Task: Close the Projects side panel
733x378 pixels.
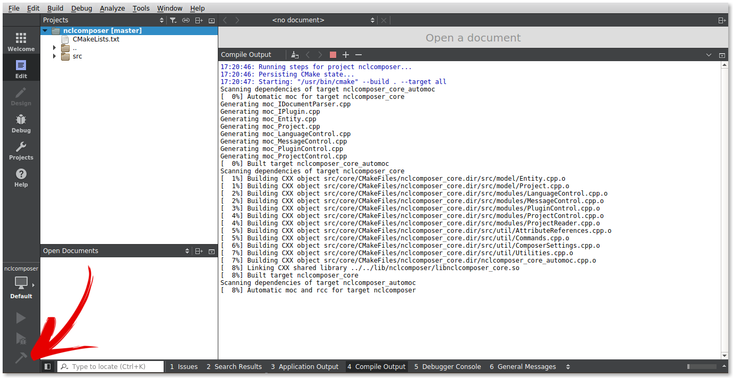Action: coord(211,20)
